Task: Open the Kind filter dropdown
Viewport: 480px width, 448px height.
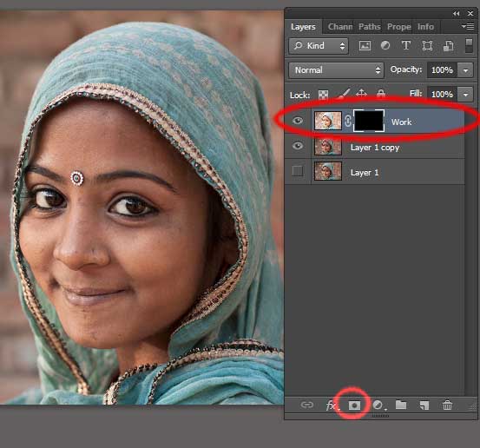Action: tap(319, 46)
